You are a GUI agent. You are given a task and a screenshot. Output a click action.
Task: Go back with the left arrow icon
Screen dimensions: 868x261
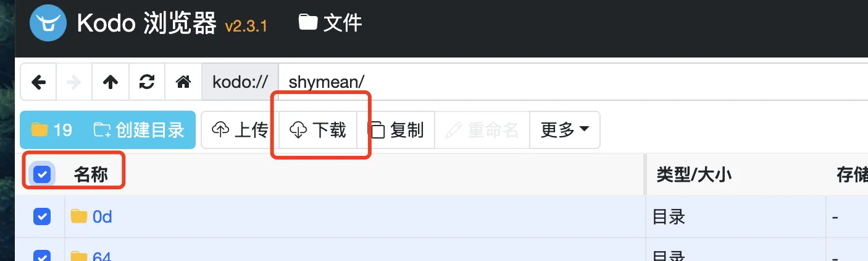(x=38, y=82)
